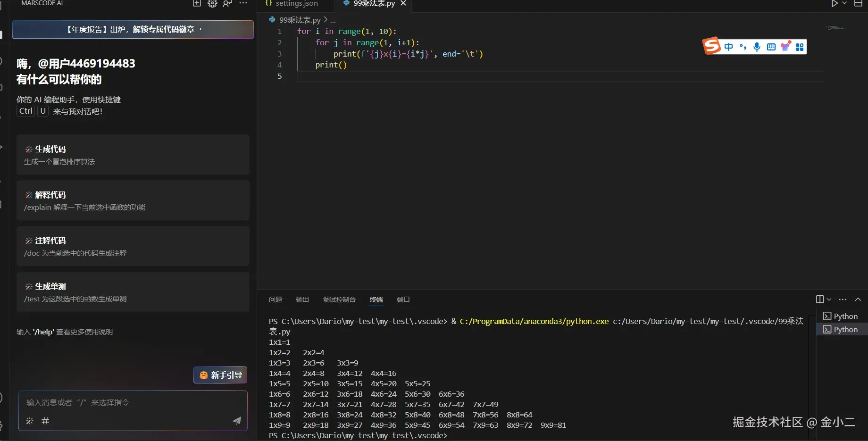Open the 输出 output panel tab
Screen dimensions: 868x441
(302, 300)
